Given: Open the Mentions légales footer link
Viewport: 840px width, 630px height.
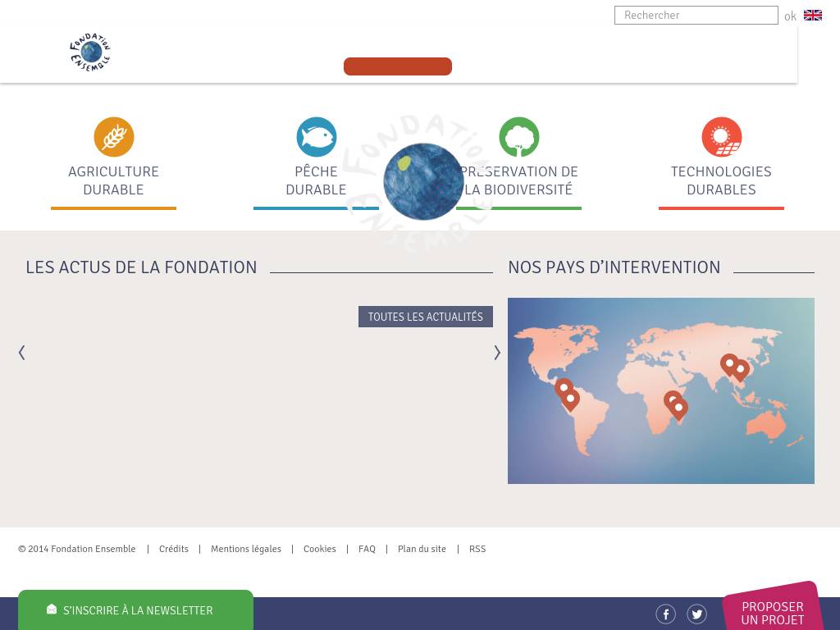Looking at the screenshot, I should coord(245,549).
